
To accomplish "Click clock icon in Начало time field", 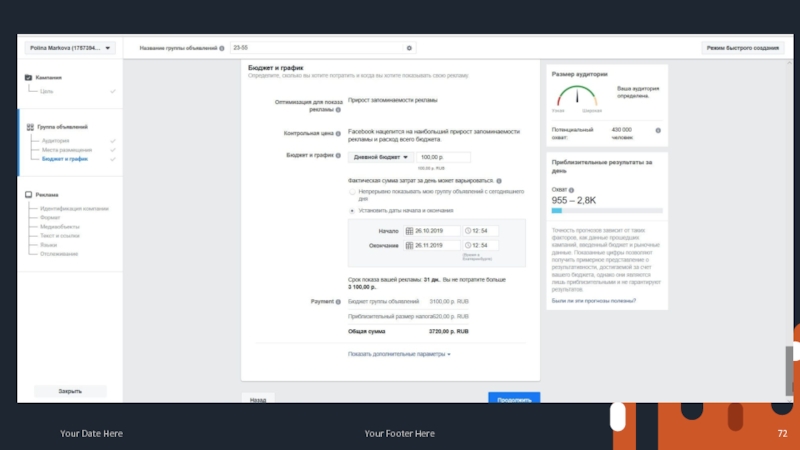I will [468, 231].
